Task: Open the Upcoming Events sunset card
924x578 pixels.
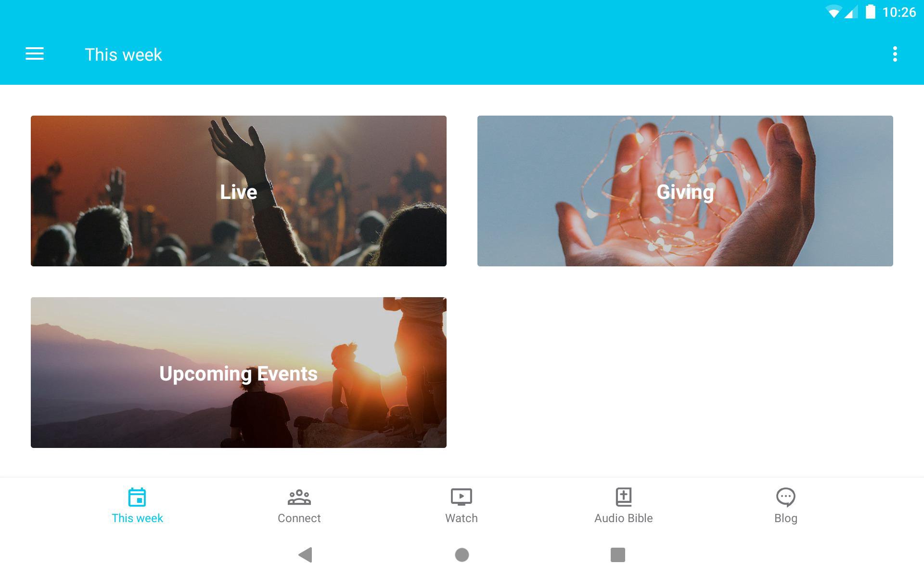Action: (x=239, y=372)
